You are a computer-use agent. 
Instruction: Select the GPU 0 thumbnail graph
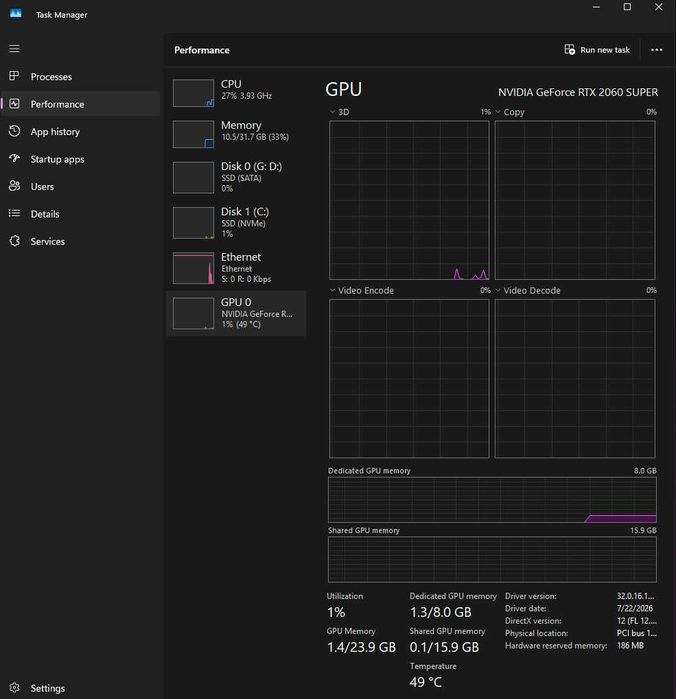click(x=194, y=313)
